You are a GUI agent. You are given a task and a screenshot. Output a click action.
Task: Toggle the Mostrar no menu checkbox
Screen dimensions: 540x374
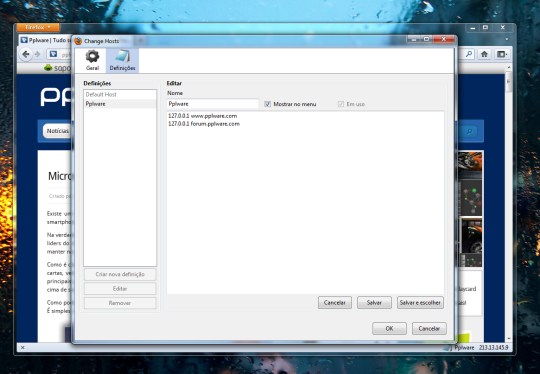[267, 104]
